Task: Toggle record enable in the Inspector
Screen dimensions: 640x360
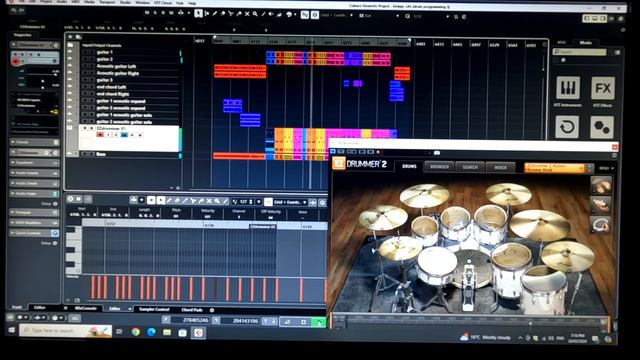Action: click(16, 62)
